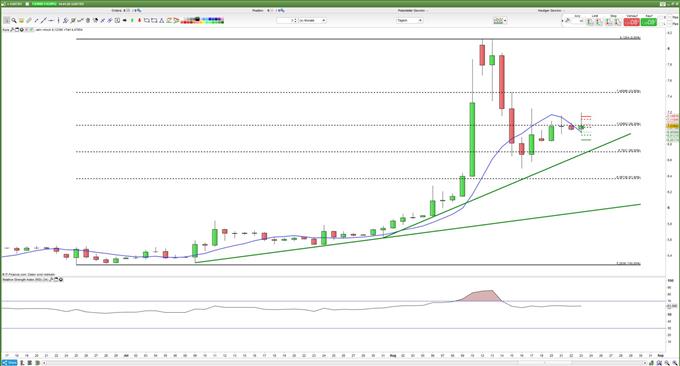The height and width of the screenshot is (366, 680).
Task: Pick the diagonal trend line drawing tool
Action: 44,20
